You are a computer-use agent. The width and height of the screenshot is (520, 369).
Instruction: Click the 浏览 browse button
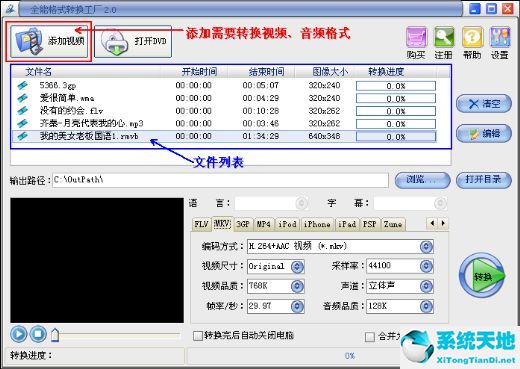coord(422,180)
